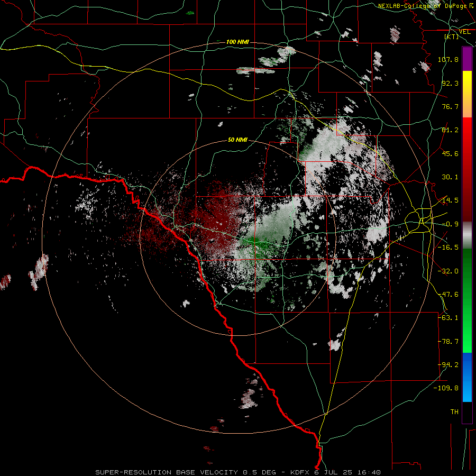Click the -16.5 velocity scale value

[x=448, y=248]
